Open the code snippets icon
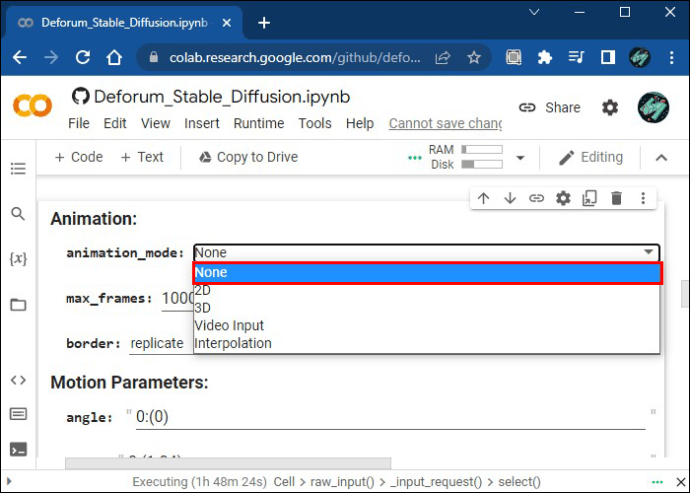 (x=18, y=380)
